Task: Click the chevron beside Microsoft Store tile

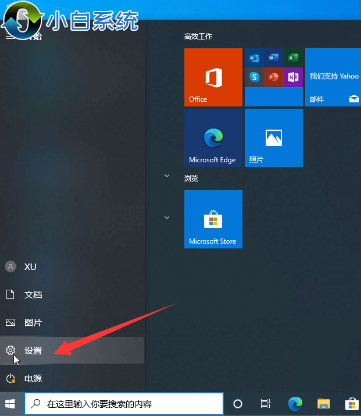Action: pos(167,218)
